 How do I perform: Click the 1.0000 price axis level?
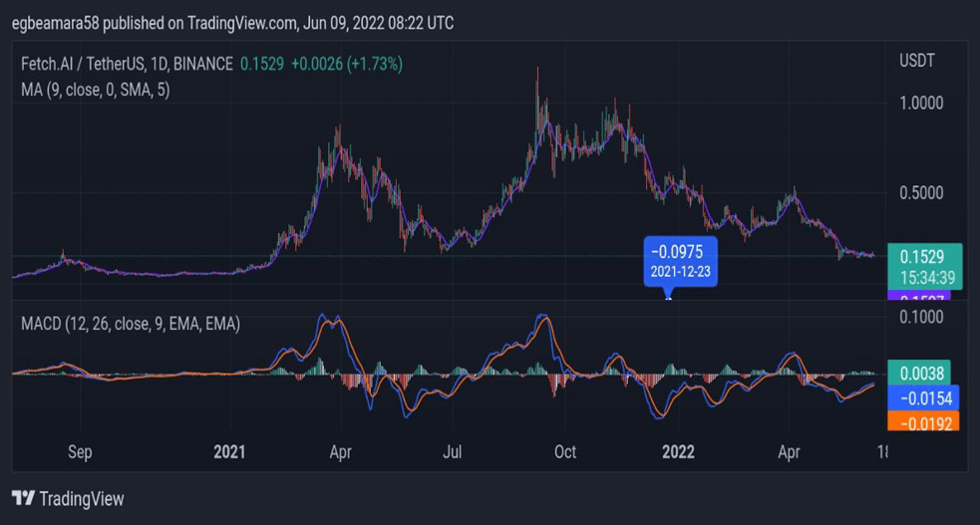click(x=920, y=103)
